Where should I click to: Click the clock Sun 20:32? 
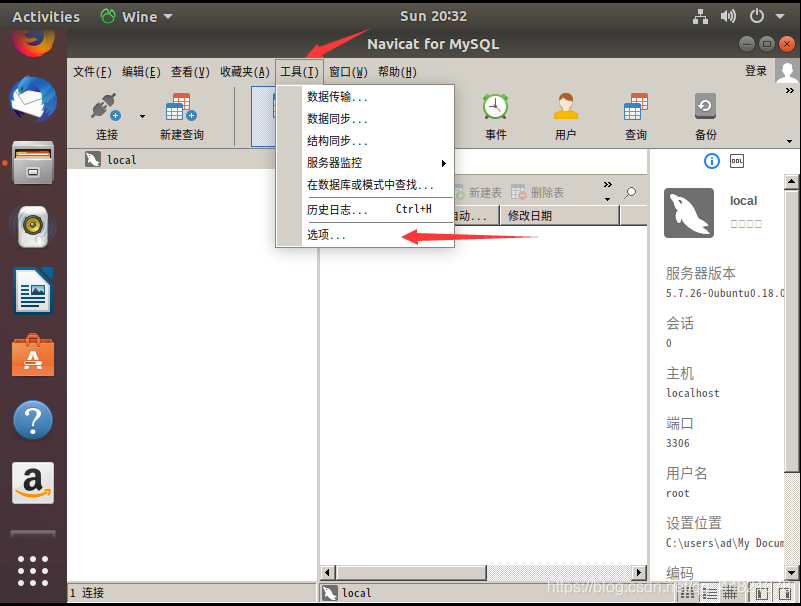pyautogui.click(x=433, y=16)
